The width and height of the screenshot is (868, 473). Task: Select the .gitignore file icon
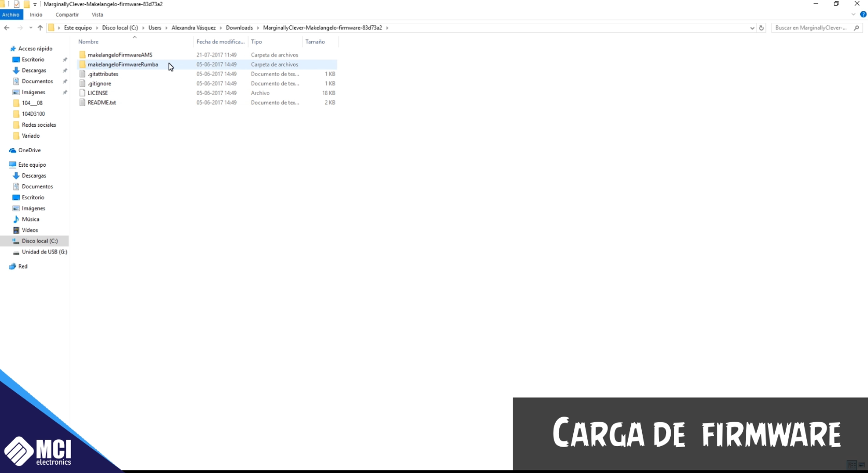click(82, 83)
